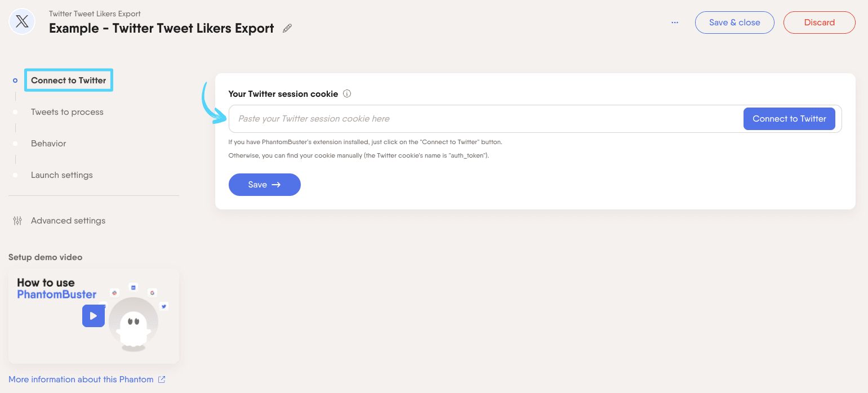Select the Behavior step indicator

(15, 144)
